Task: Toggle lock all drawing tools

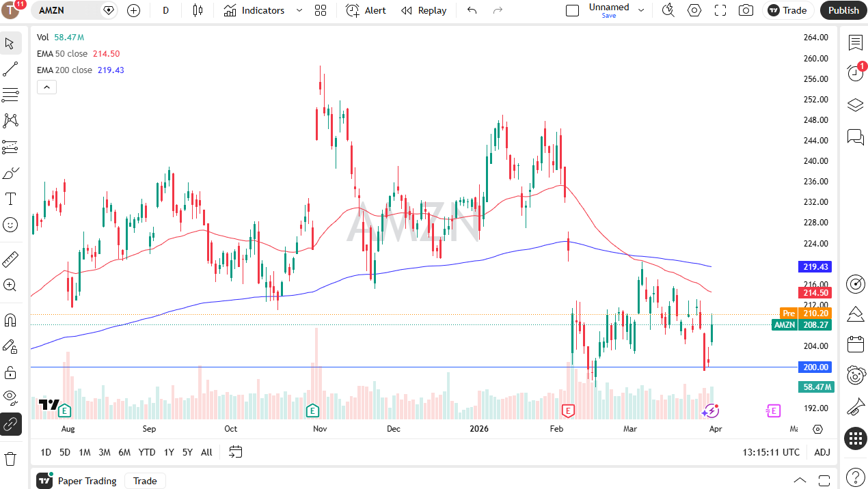Action: (10, 372)
